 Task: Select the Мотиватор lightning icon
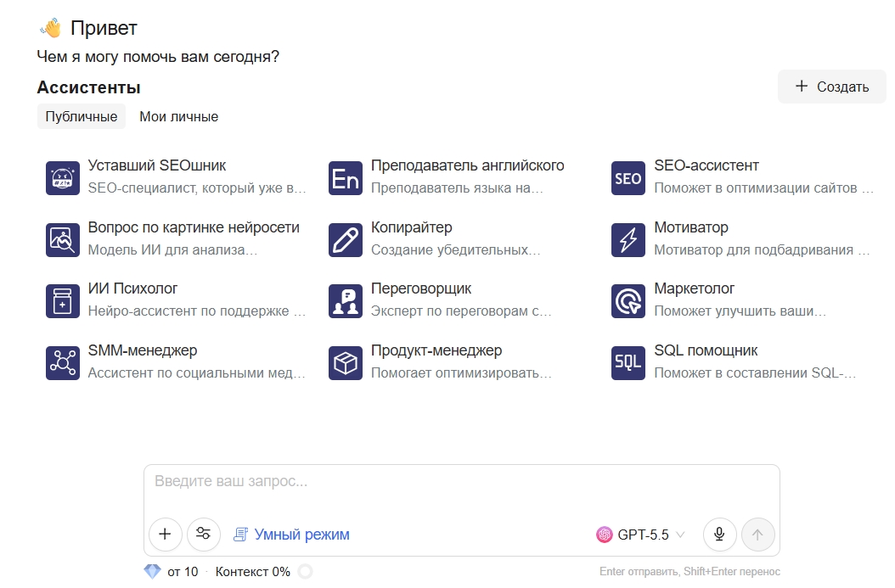click(628, 240)
